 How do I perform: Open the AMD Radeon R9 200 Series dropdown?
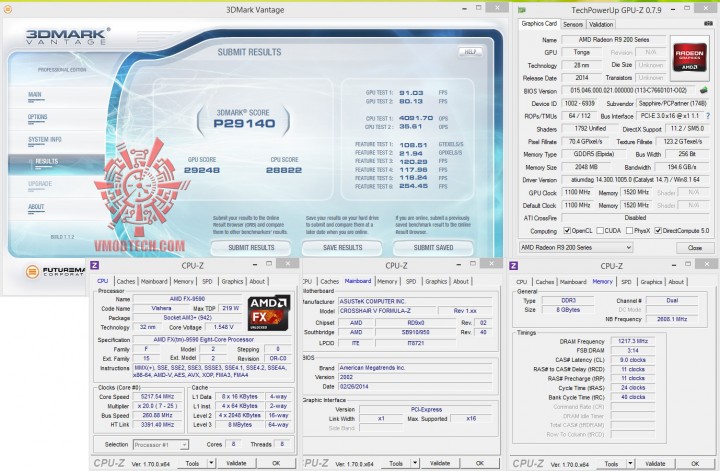click(576, 247)
